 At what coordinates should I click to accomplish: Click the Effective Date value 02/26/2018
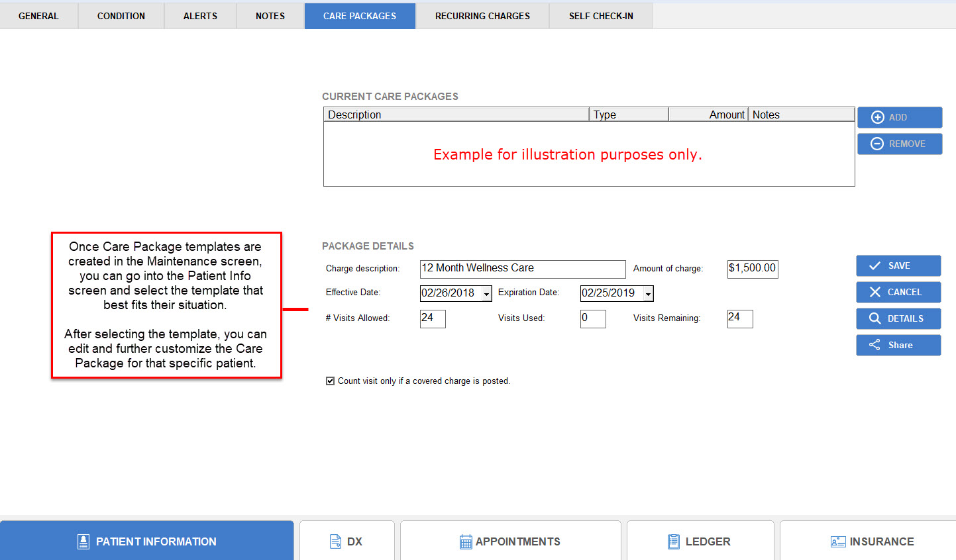448,293
